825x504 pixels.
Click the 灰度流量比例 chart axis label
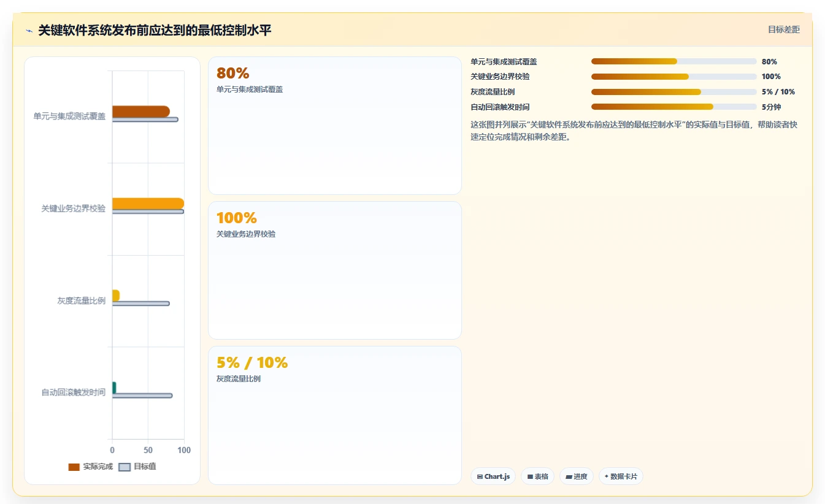82,300
